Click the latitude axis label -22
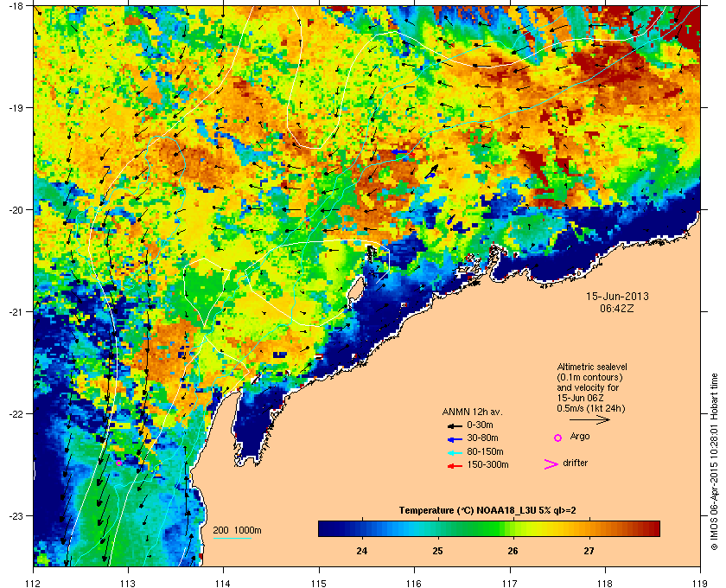This screenshot has height=588, width=726. (18, 414)
